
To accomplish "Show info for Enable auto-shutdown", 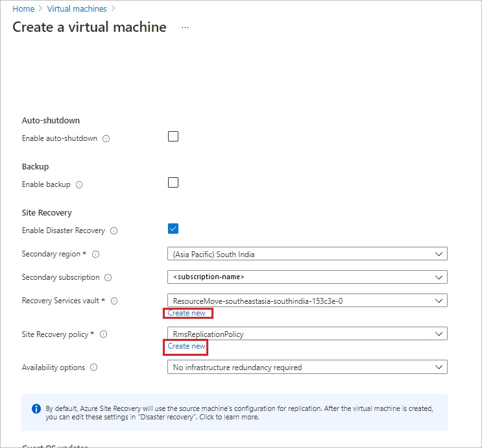I will (106, 139).
